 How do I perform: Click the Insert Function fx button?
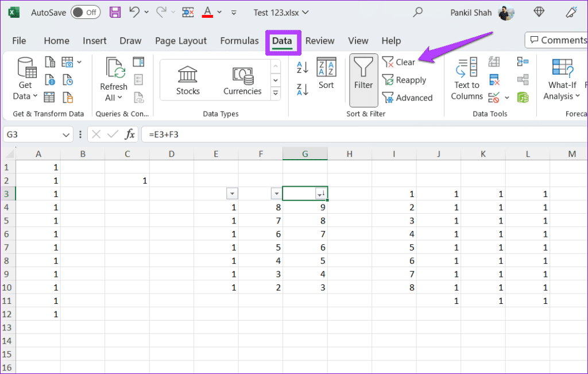[x=130, y=134]
